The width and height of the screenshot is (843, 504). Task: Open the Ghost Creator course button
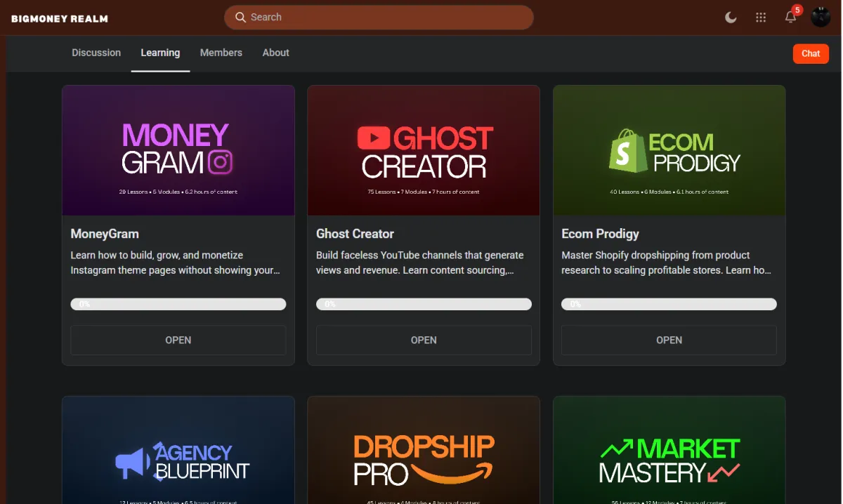424,340
